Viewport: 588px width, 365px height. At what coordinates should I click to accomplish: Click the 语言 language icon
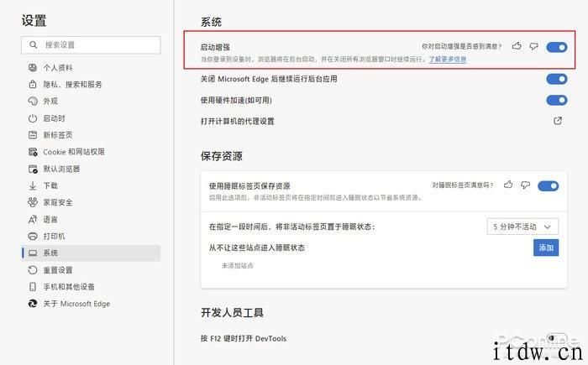33,219
